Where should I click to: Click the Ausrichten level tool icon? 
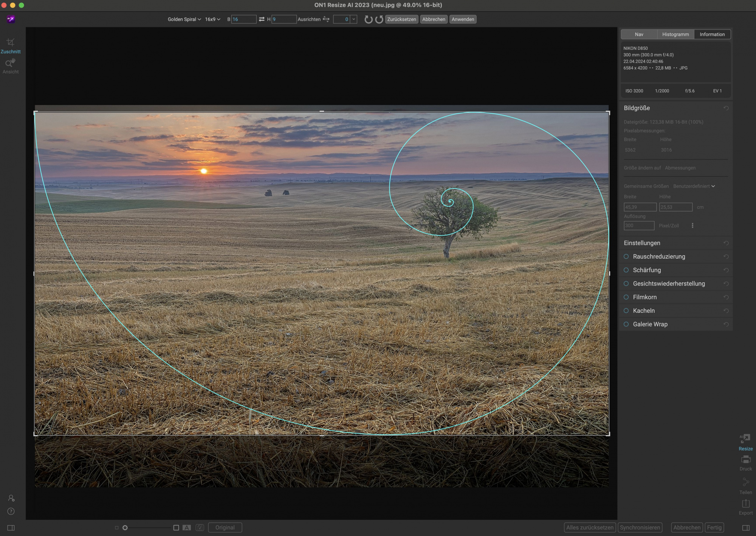[326, 19]
